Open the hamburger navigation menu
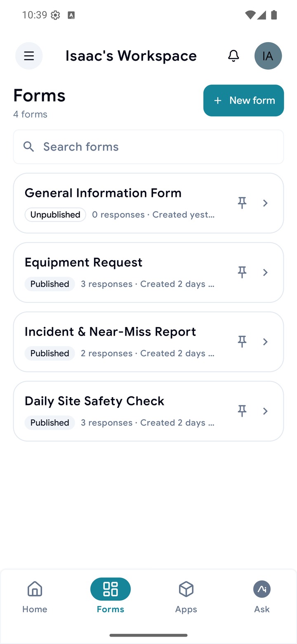 29,56
